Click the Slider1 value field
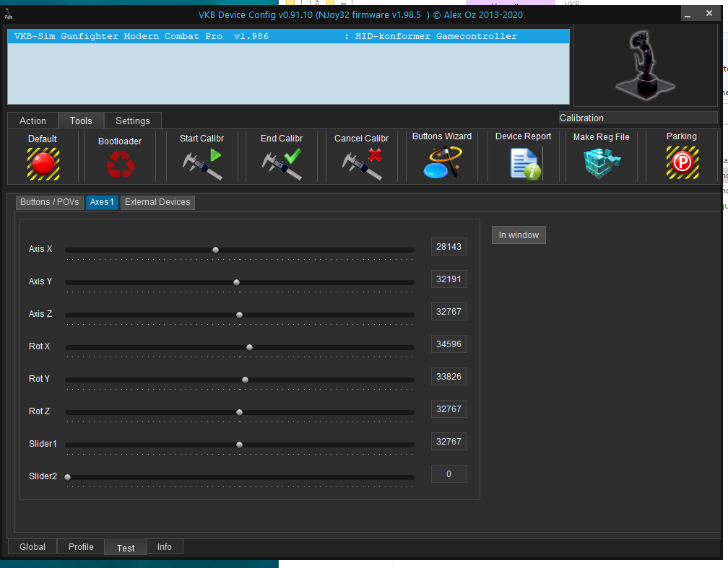This screenshot has width=728, height=568. [x=449, y=441]
